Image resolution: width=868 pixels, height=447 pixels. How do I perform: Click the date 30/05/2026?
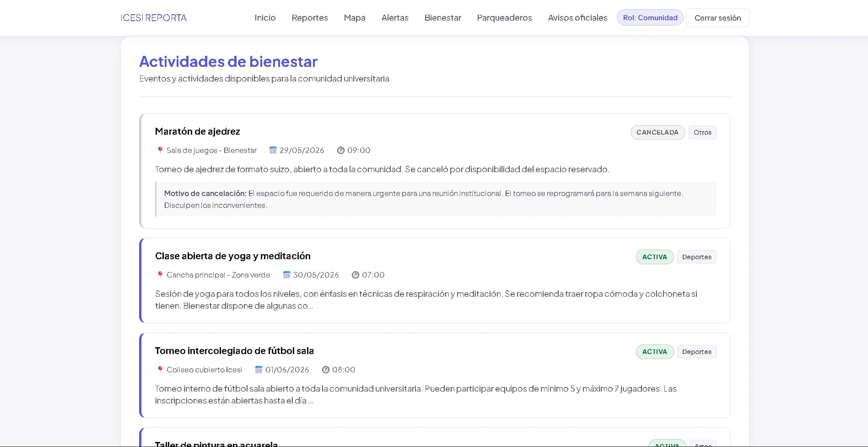point(316,275)
